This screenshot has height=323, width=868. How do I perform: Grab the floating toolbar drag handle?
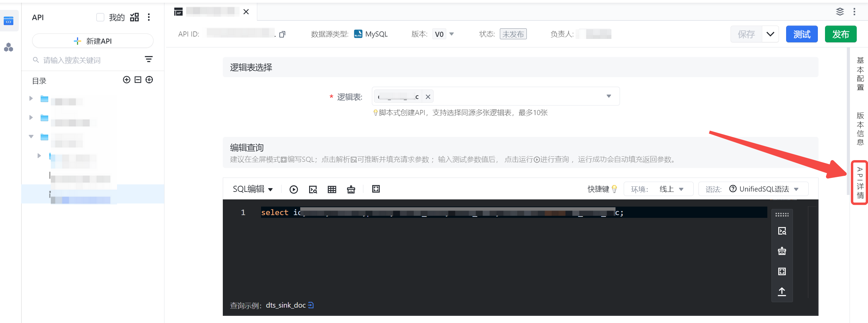pos(782,215)
